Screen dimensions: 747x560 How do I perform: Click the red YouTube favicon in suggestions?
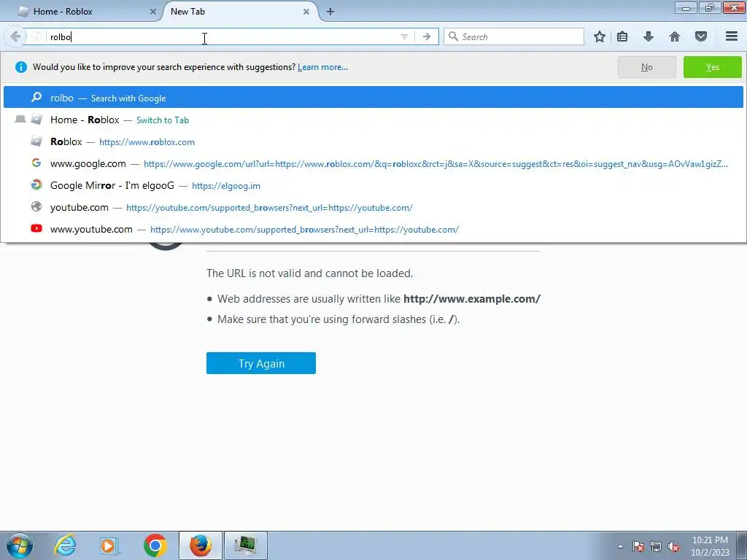36,228
